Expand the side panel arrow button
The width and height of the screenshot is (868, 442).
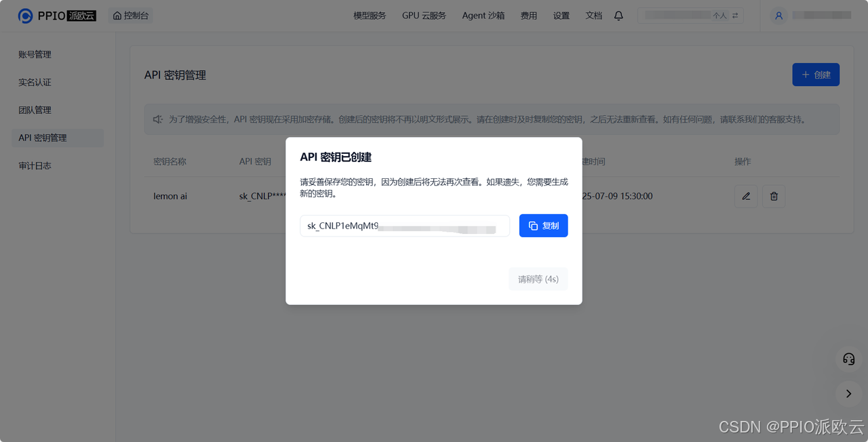(x=848, y=393)
